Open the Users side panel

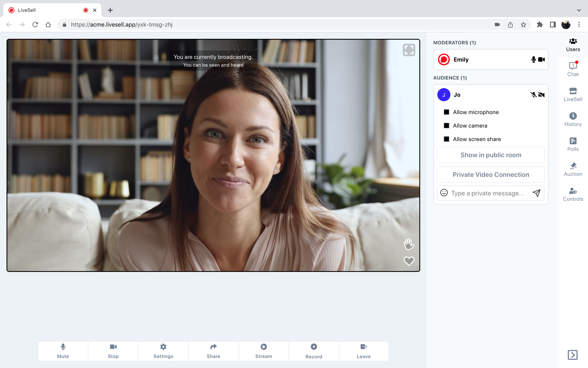tap(573, 45)
